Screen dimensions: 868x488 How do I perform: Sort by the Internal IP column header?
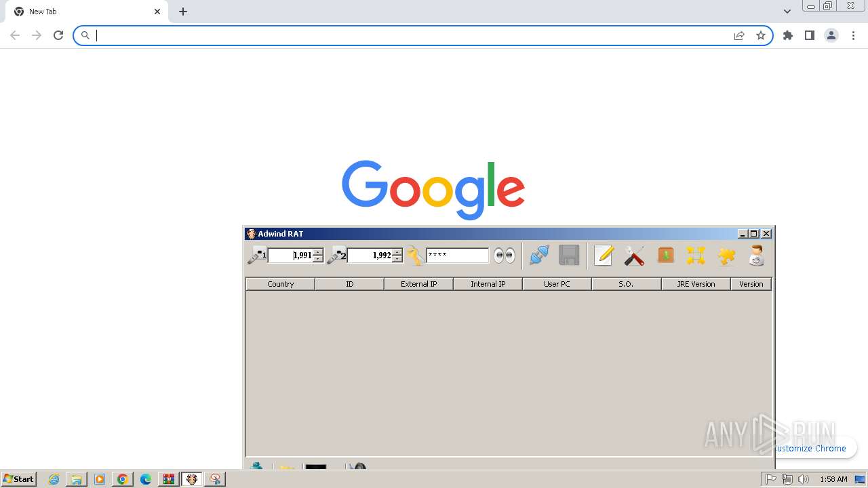pos(488,284)
